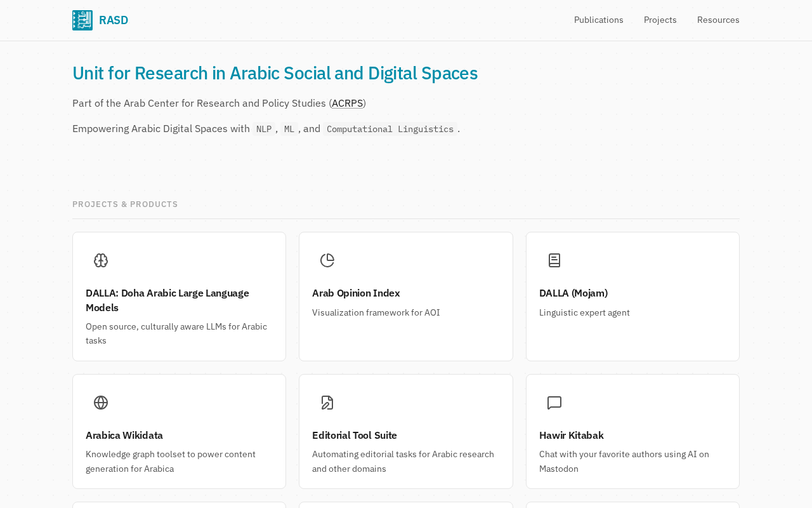The height and width of the screenshot is (508, 812).
Task: Select the DALLA (Mojam) card title
Action: pyautogui.click(x=573, y=293)
